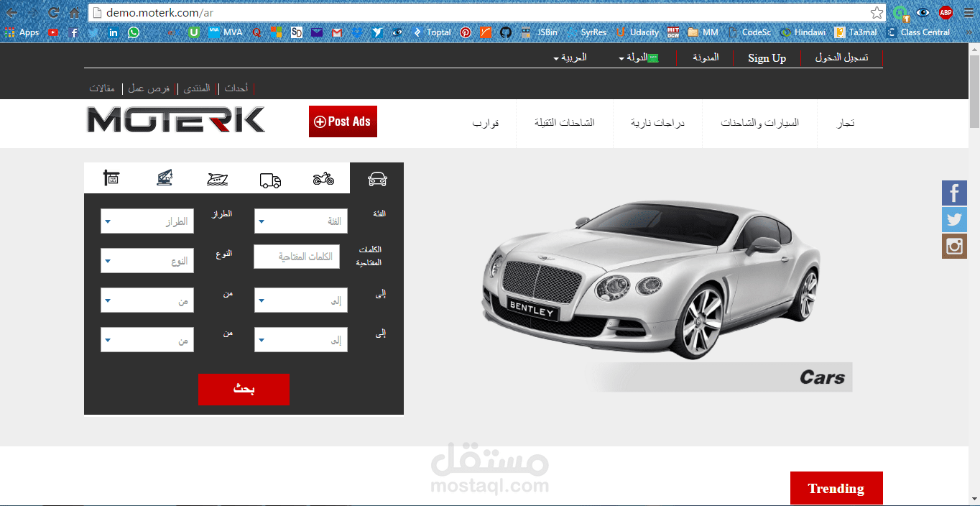The width and height of the screenshot is (980, 506).
Task: Click inside the الكلمات المفتاحية keywords field
Action: (296, 257)
